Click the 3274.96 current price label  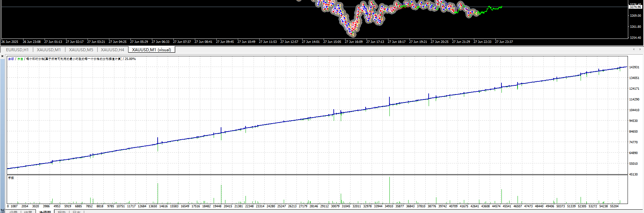point(635,7)
